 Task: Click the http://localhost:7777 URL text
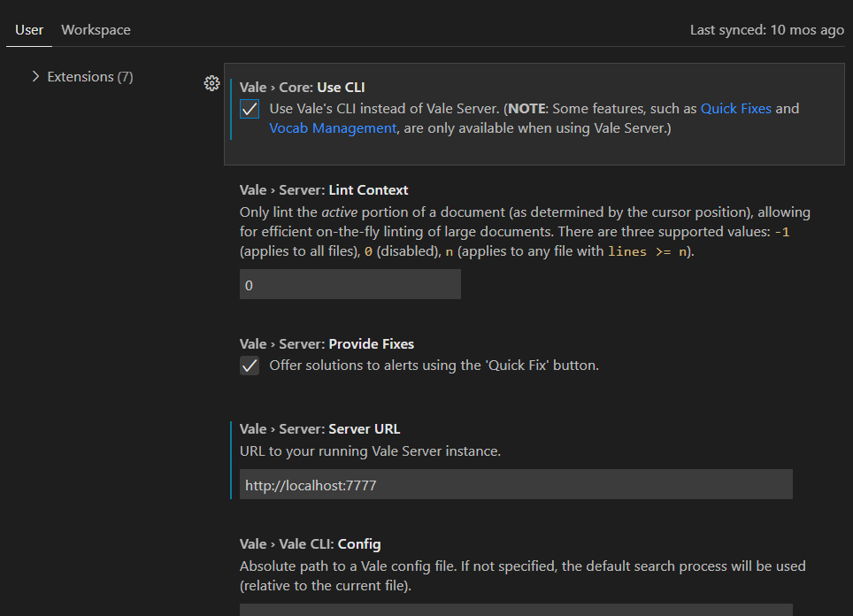[310, 484]
